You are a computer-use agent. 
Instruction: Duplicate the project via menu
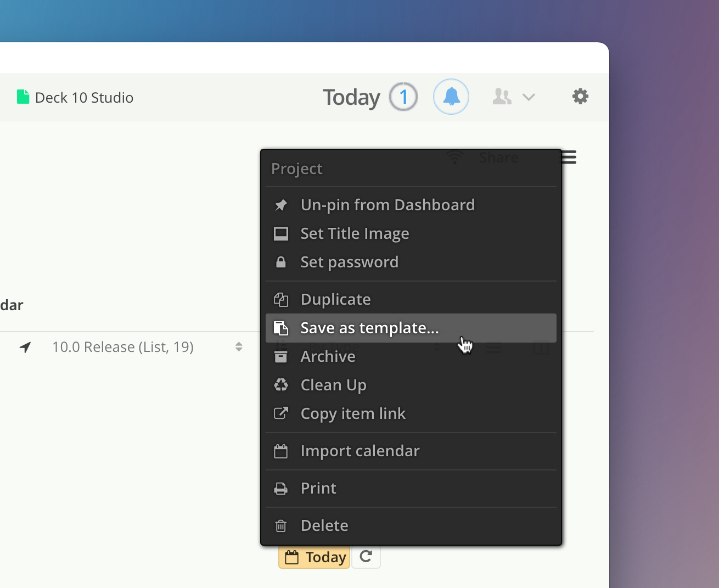pyautogui.click(x=335, y=299)
